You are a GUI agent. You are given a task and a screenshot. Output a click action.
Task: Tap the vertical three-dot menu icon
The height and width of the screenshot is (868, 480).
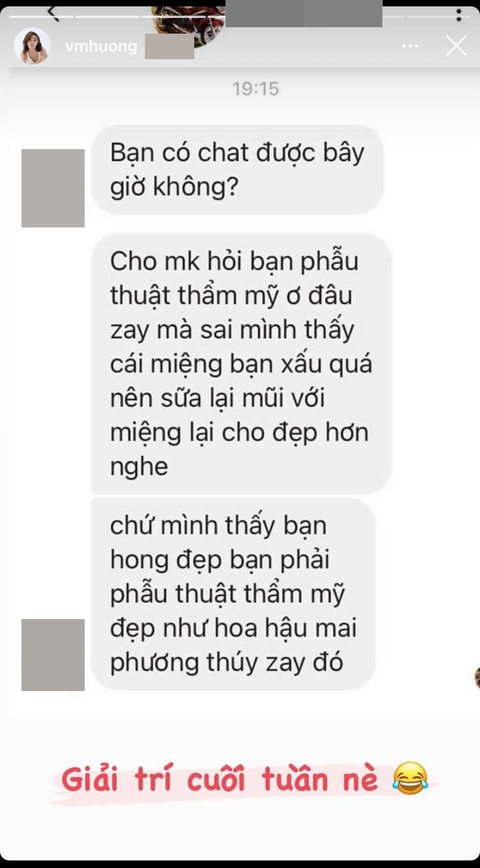[x=459, y=13]
